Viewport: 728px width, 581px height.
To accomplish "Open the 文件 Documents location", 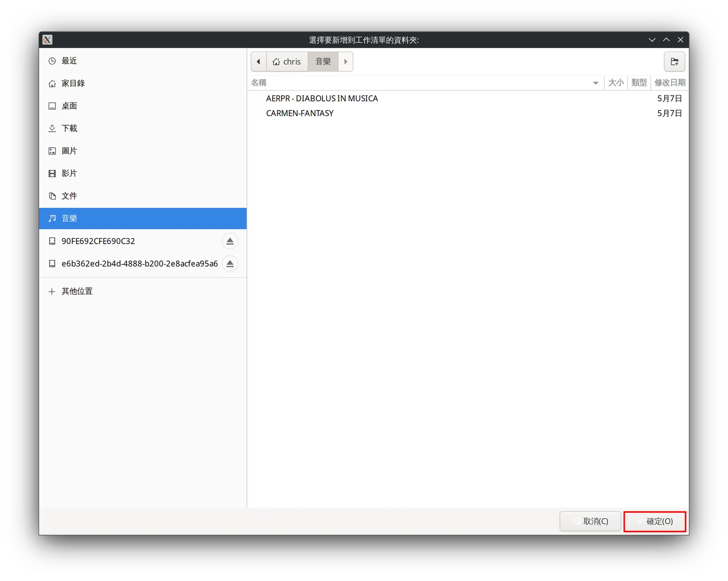I will pyautogui.click(x=143, y=196).
